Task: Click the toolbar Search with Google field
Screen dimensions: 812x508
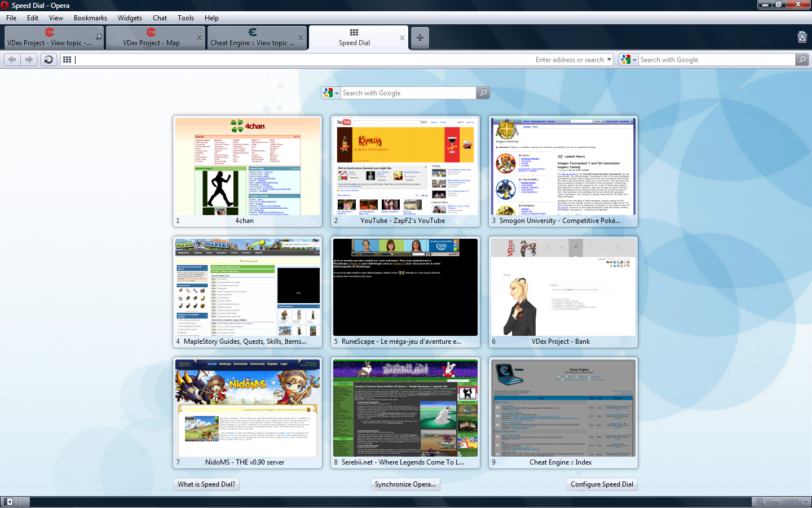Action: pos(716,59)
